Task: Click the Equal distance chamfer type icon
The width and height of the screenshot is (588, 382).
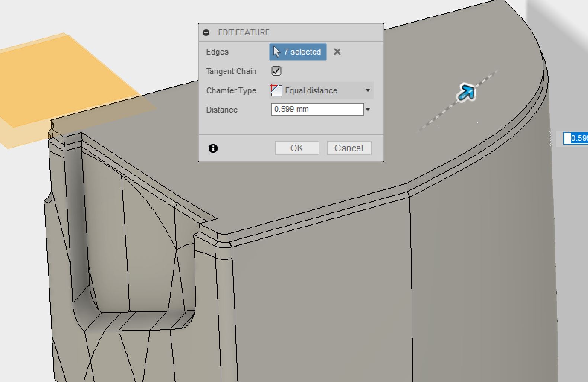Action: tap(276, 90)
